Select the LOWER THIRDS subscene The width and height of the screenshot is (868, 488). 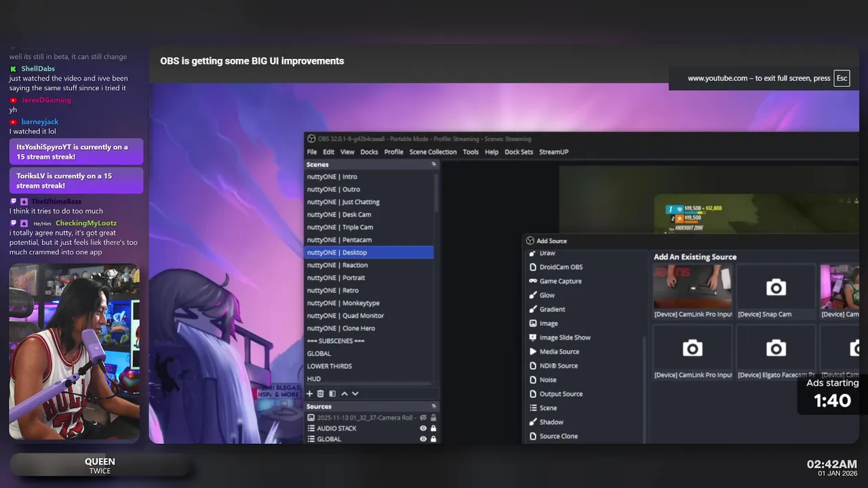(369, 366)
